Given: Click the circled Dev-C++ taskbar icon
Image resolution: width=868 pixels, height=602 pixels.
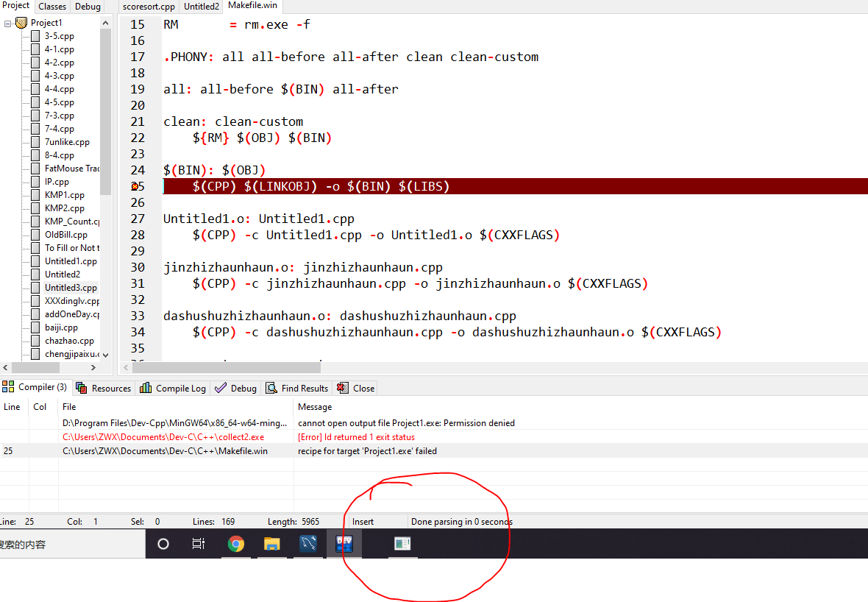Looking at the screenshot, I should [344, 544].
